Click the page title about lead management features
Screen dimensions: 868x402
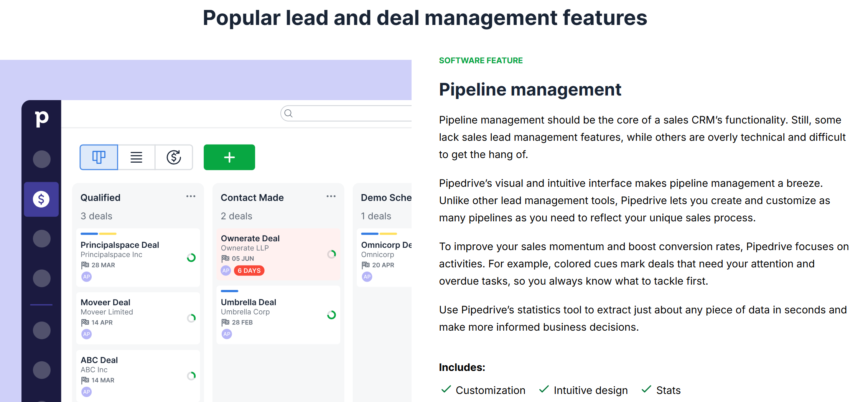pos(425,18)
